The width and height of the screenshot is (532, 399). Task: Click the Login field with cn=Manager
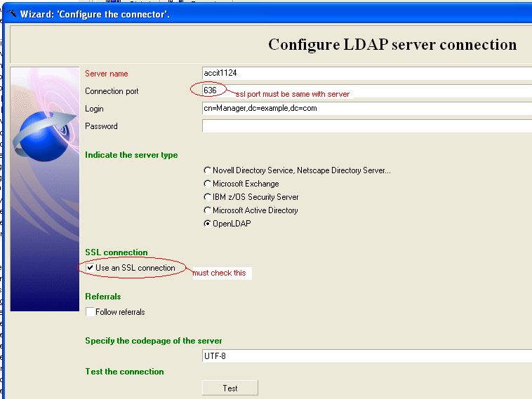(x=365, y=109)
